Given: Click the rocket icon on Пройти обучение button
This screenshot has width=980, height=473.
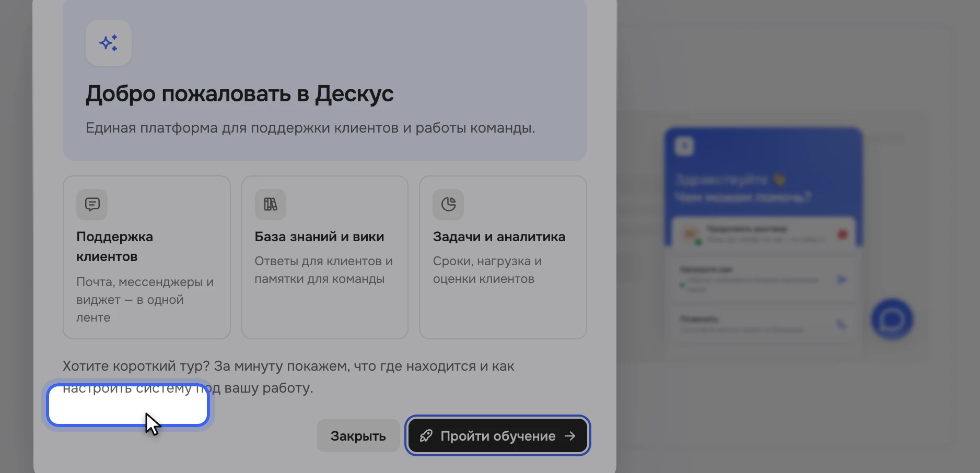Looking at the screenshot, I should pyautogui.click(x=426, y=435).
